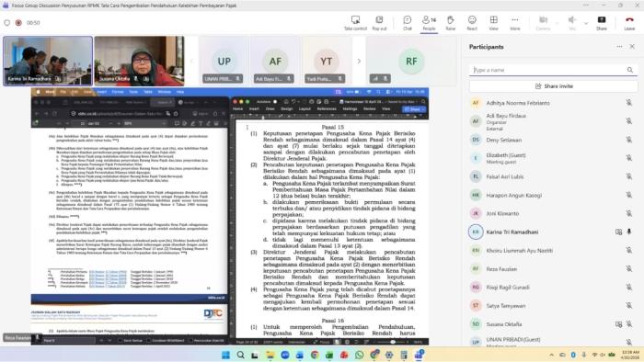Open the Mic device options arrow
Viewport: 644px width, 362px height.
586,23
